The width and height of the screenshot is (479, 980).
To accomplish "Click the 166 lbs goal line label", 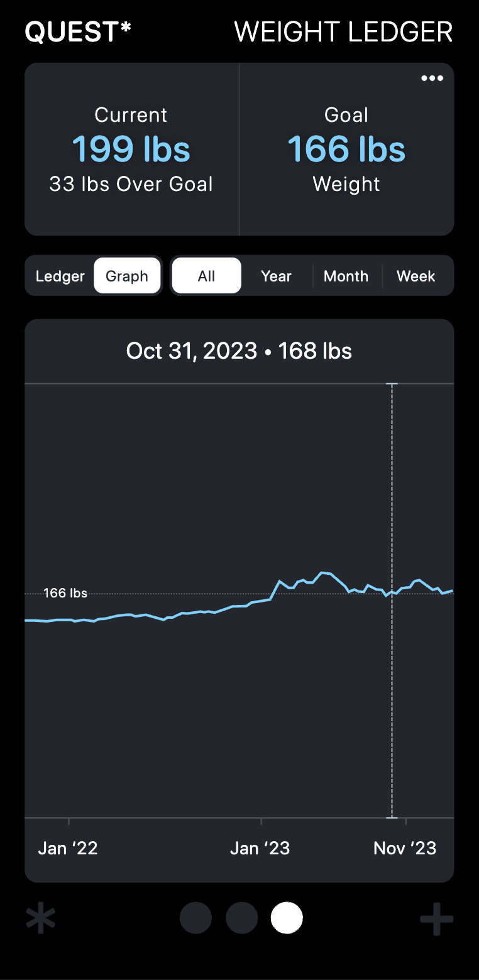I will pos(65,593).
